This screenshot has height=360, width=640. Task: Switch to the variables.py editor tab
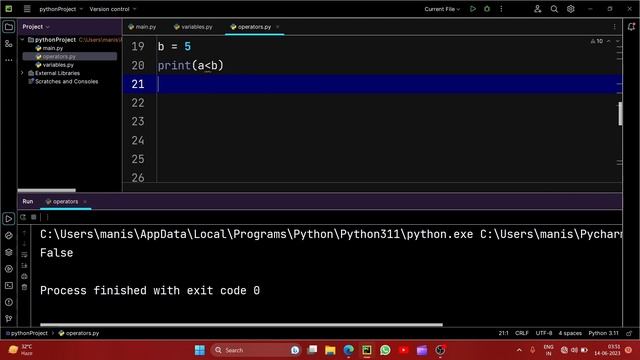193,27
